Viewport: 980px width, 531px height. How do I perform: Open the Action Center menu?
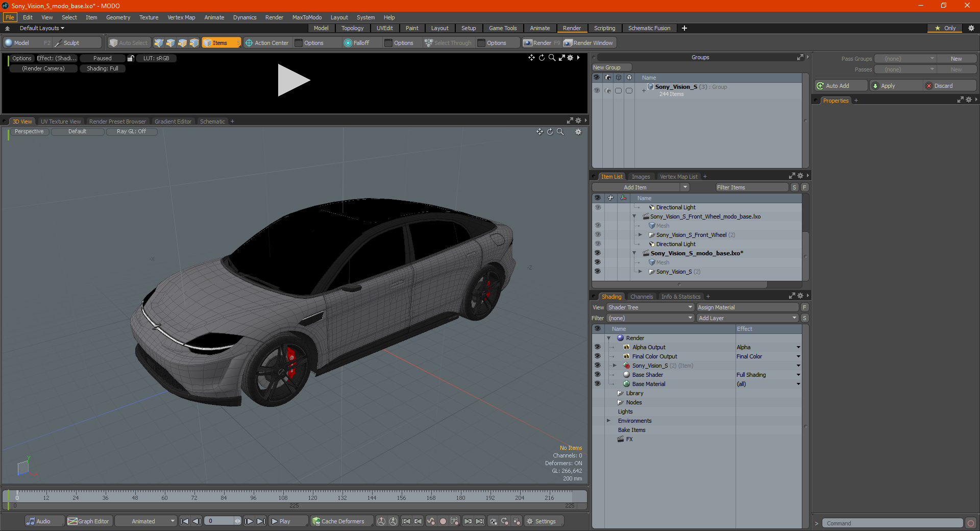point(267,43)
